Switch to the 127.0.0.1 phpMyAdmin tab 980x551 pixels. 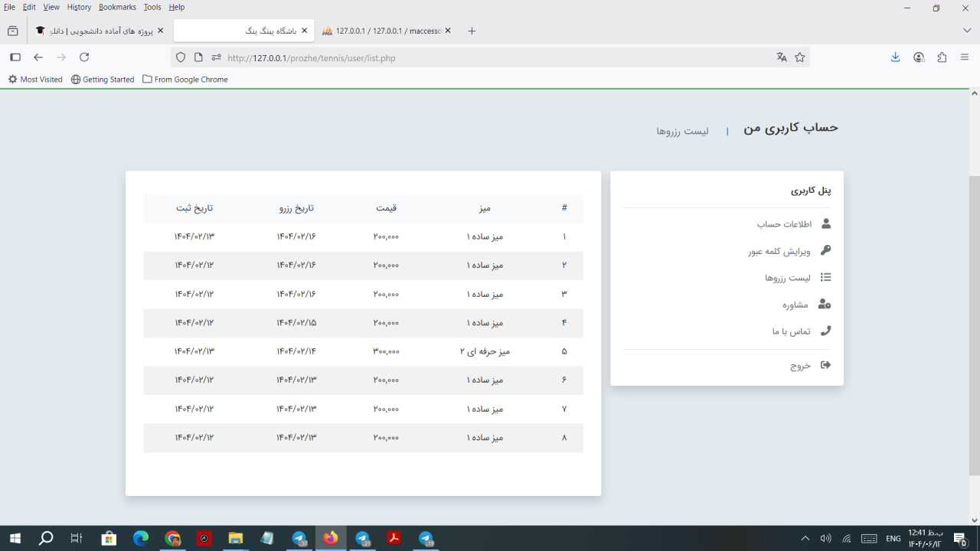pos(387,31)
